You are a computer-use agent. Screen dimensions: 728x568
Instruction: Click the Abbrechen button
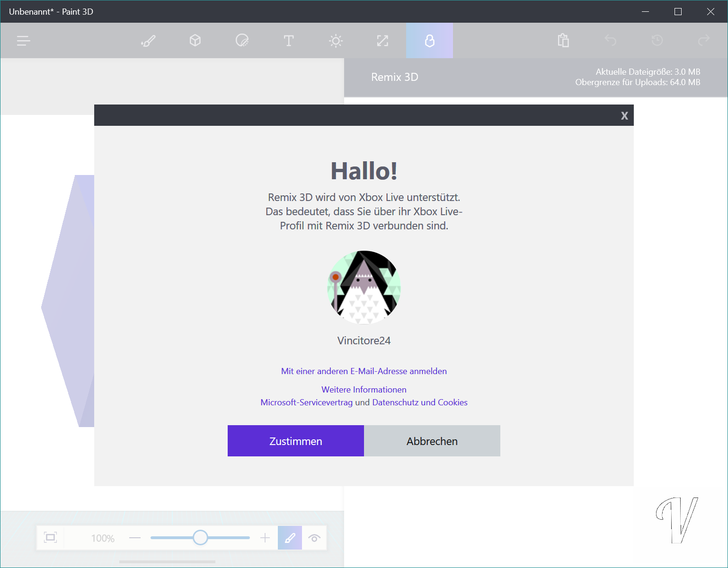[x=432, y=441]
